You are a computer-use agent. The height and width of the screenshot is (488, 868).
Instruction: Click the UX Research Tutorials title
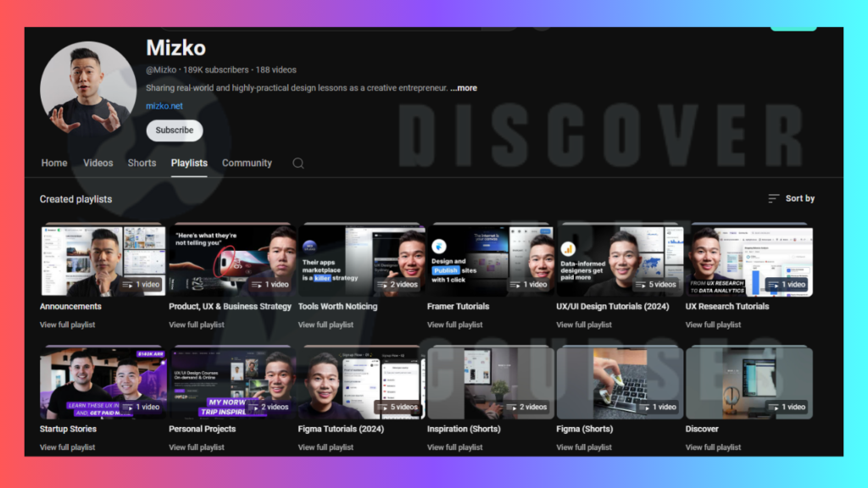point(727,307)
